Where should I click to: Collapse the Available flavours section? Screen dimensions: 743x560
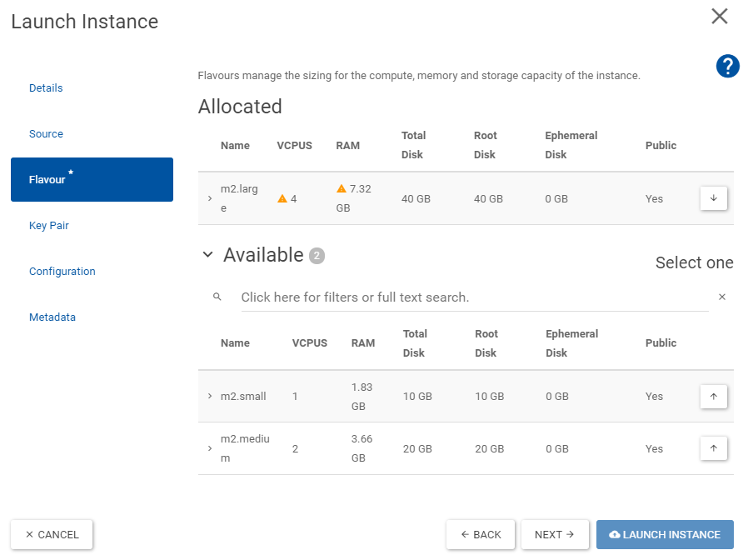(208, 255)
